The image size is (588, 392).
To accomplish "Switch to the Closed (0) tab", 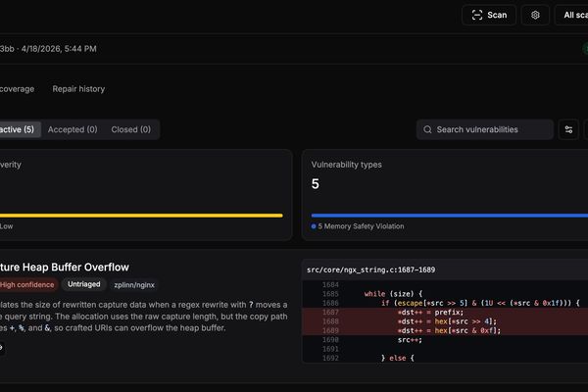I will [x=131, y=129].
